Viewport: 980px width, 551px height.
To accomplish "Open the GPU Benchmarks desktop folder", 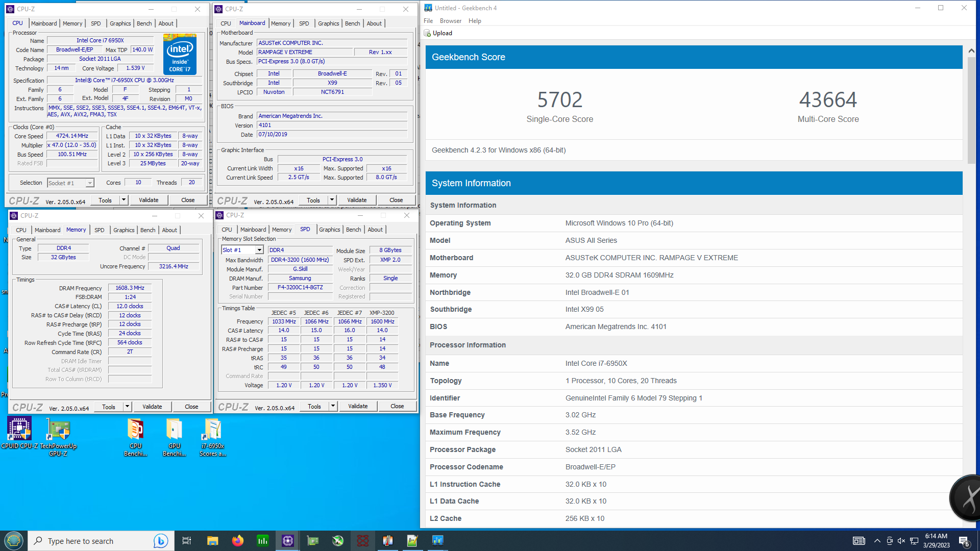I will 174,436.
